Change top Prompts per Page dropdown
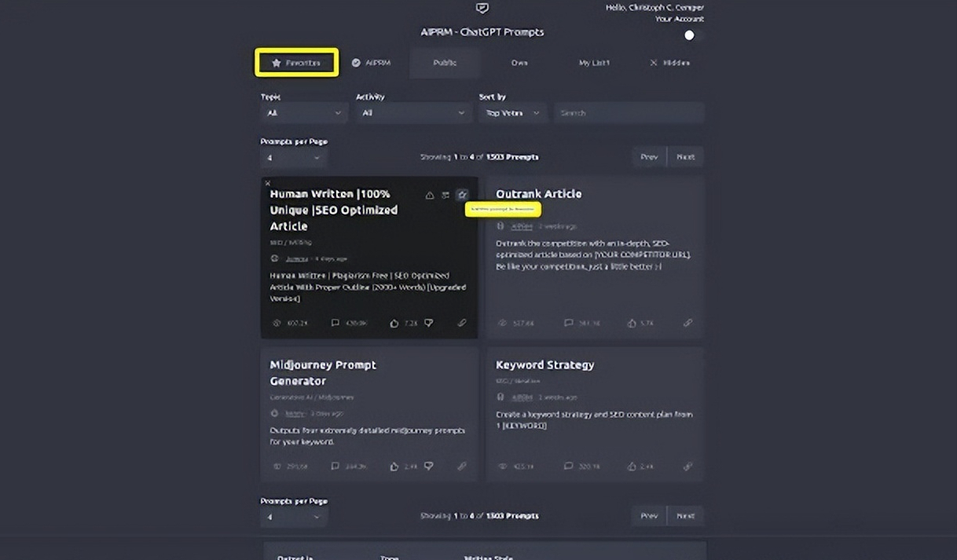957x560 pixels. click(294, 158)
